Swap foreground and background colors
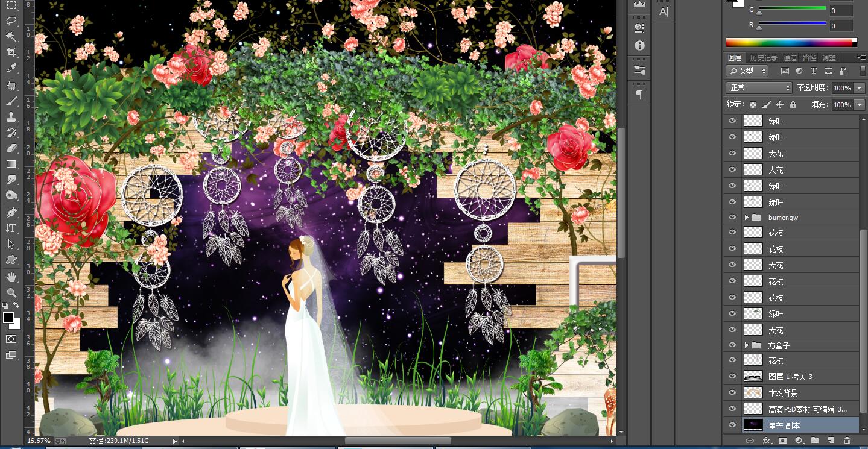The image size is (868, 449). point(16,306)
